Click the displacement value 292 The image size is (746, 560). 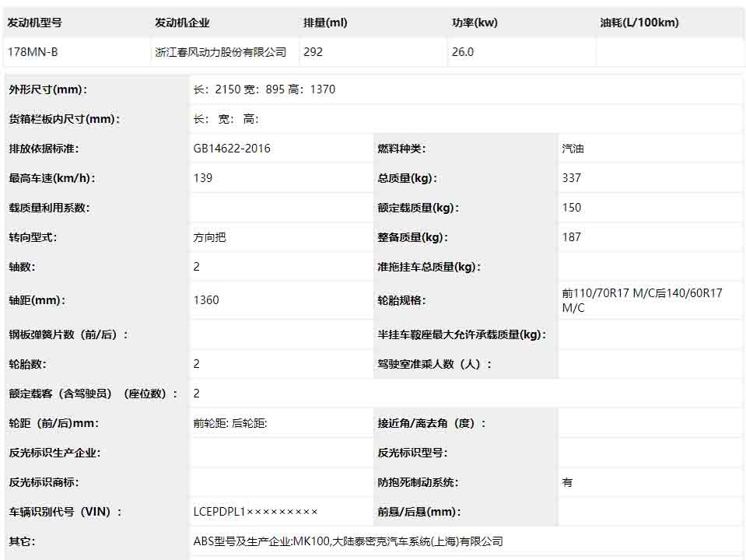point(313,52)
